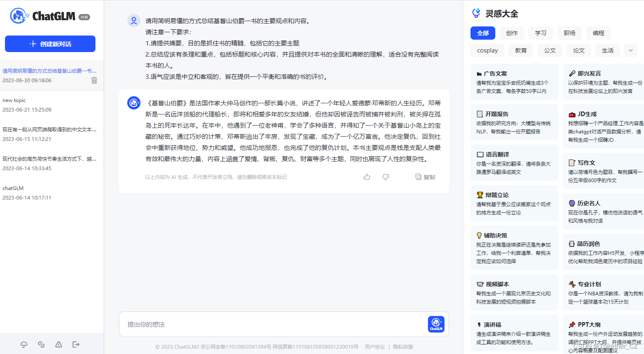Send the message using the ChatGLM send button

[x=436, y=324]
